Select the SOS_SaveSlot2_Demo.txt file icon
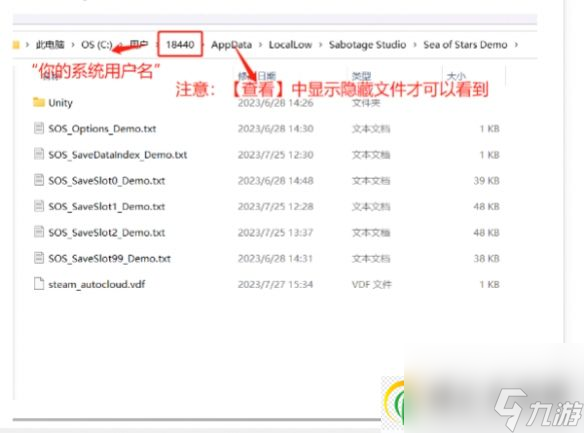The width and height of the screenshot is (584, 433). click(x=39, y=232)
